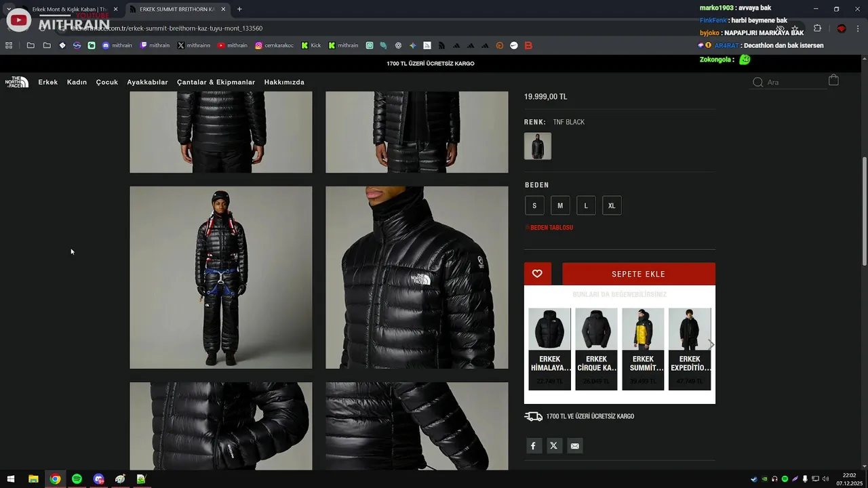Open the Çocuk menu
Image resolution: width=868 pixels, height=488 pixels.
[107, 82]
